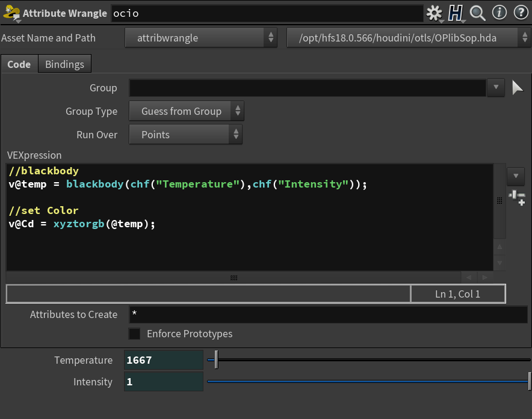Screen dimensions: 532x419
Task: Open help with the question mark icon
Action: coord(521,13)
